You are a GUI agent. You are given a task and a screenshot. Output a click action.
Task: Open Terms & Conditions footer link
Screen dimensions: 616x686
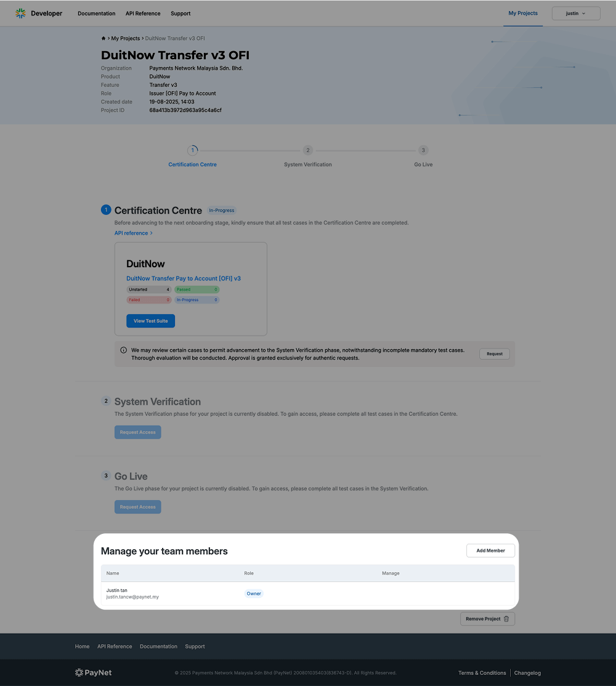click(482, 673)
